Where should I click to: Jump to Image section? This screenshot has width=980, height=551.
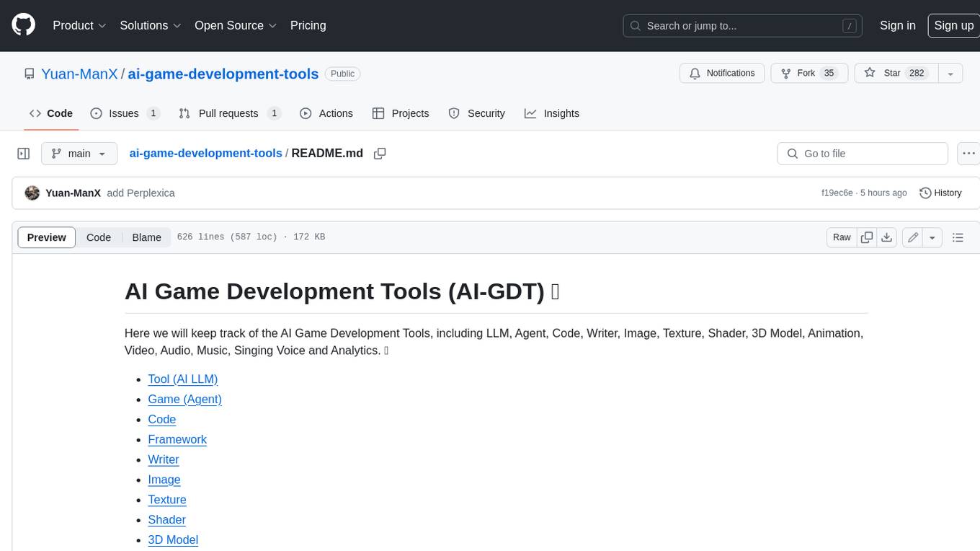click(x=164, y=480)
